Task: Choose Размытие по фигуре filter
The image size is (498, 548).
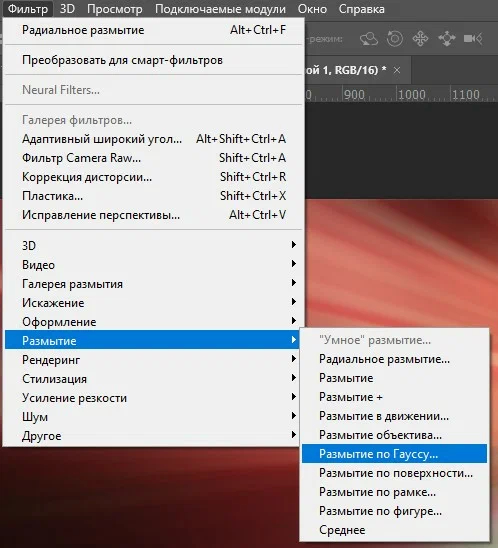Action: [x=394, y=511]
